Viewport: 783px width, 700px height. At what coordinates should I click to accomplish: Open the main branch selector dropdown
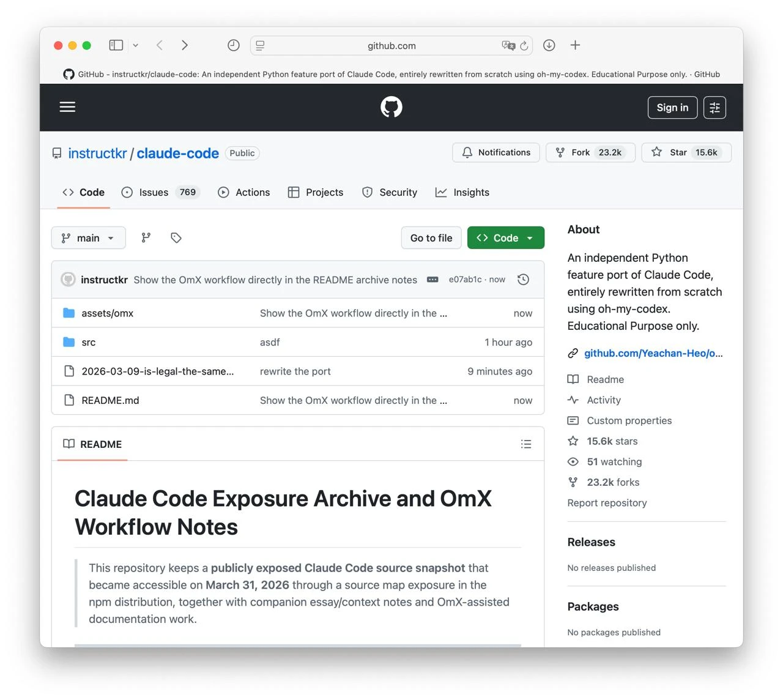click(89, 238)
